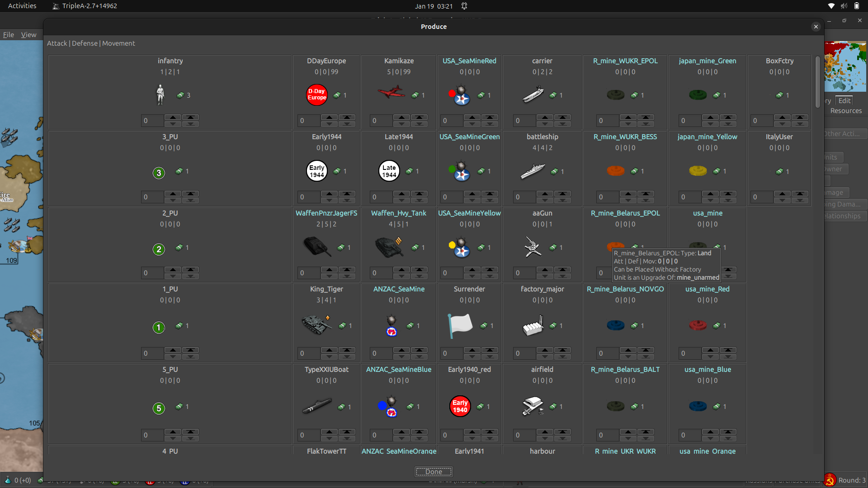
Task: Open the File menu
Action: click(8, 34)
